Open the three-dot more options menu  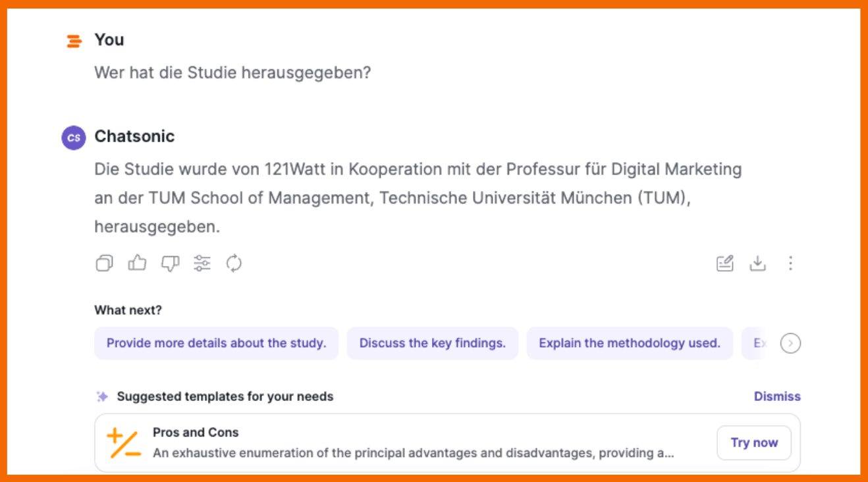click(790, 263)
